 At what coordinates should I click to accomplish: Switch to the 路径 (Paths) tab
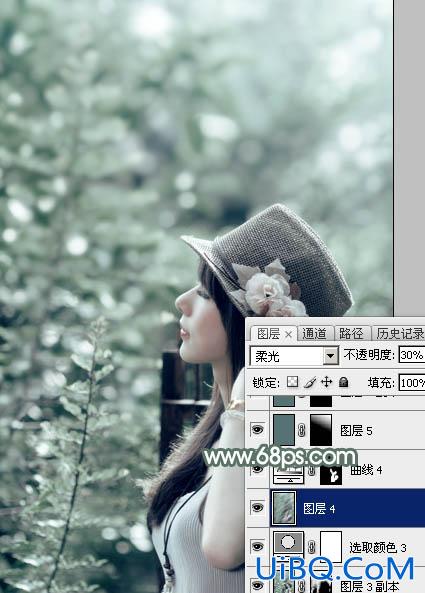click(x=351, y=334)
